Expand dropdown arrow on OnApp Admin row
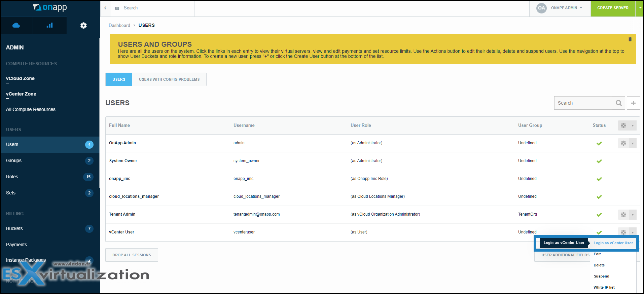 pyautogui.click(x=633, y=143)
